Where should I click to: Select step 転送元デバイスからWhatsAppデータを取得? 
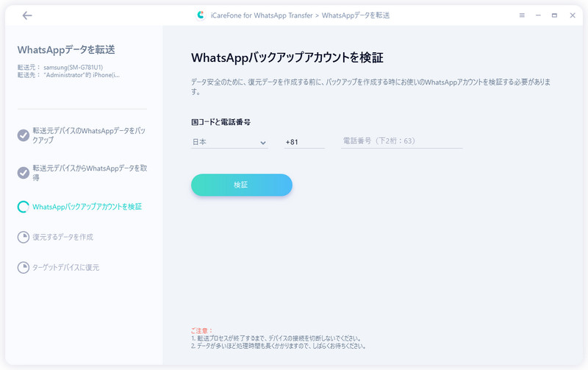pyautogui.click(x=90, y=173)
